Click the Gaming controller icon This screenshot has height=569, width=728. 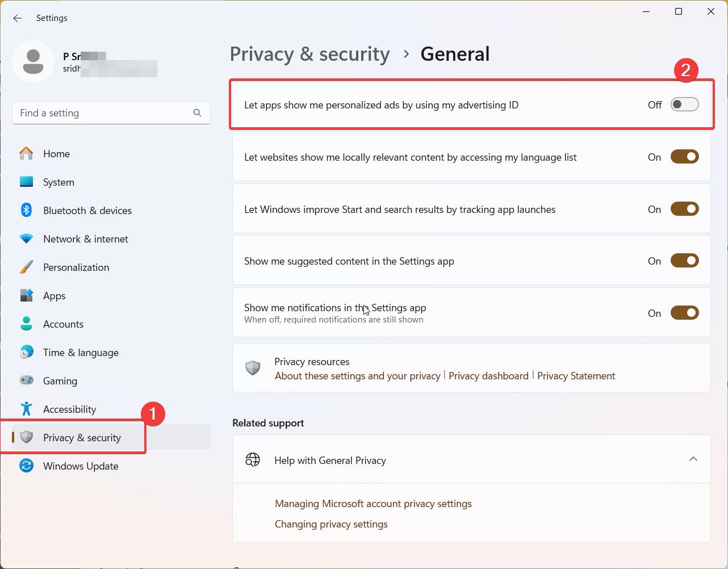26,380
